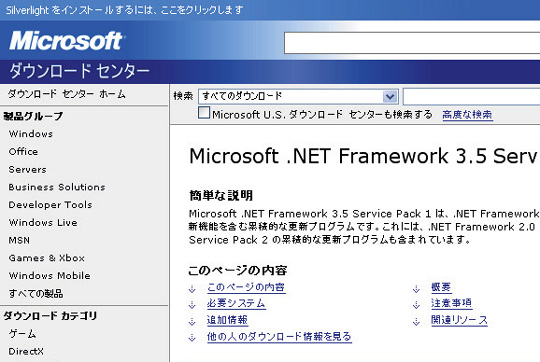Open the Windows product group

[31, 134]
